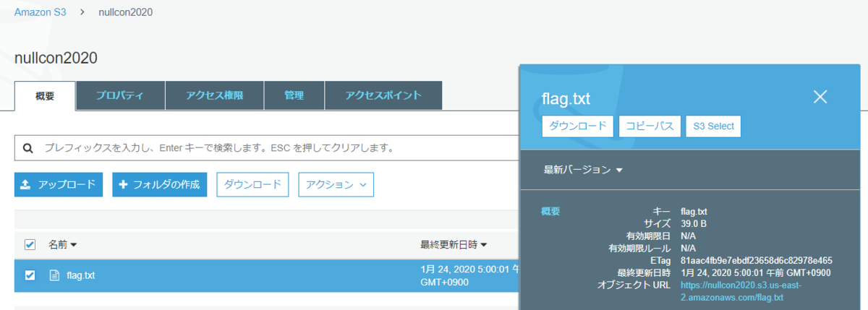
Task: Toggle the select-all checkbox in header
Action: [x=30, y=244]
